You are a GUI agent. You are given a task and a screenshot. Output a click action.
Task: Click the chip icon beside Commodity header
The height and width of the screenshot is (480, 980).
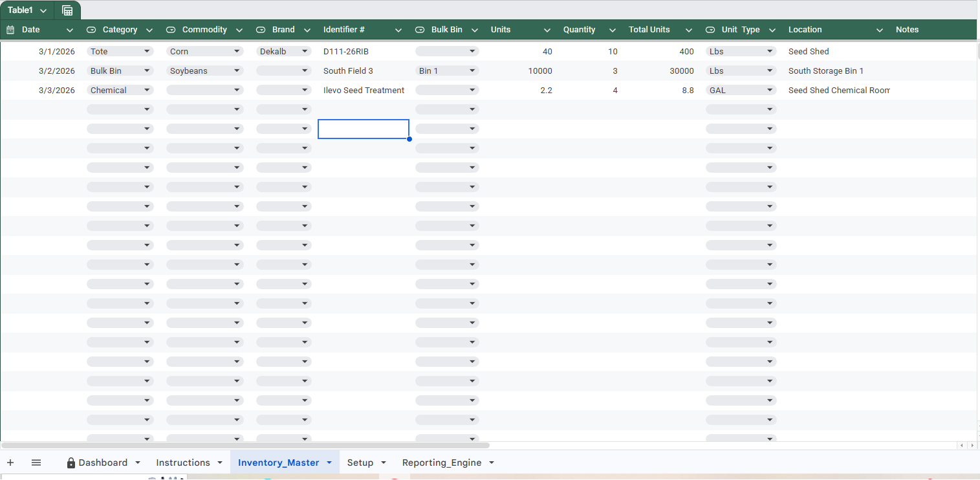pyautogui.click(x=170, y=29)
